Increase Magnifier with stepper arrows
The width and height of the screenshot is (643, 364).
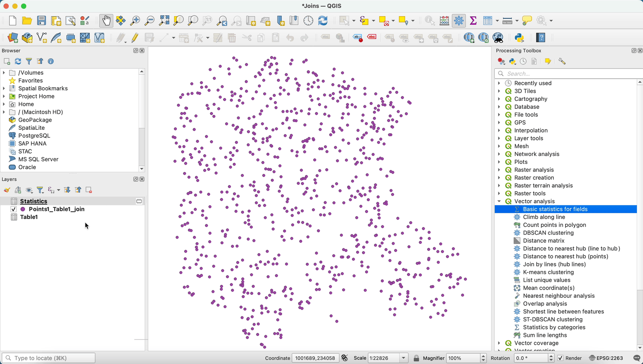coord(483,356)
